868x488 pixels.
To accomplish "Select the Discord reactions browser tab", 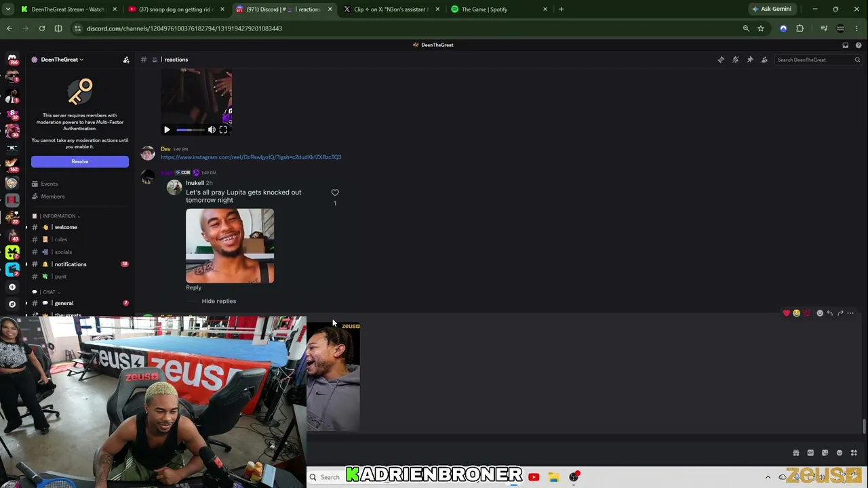I will (x=285, y=9).
